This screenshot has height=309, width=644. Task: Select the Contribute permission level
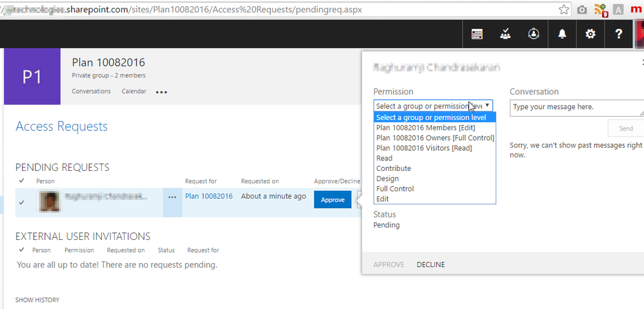[434, 168]
